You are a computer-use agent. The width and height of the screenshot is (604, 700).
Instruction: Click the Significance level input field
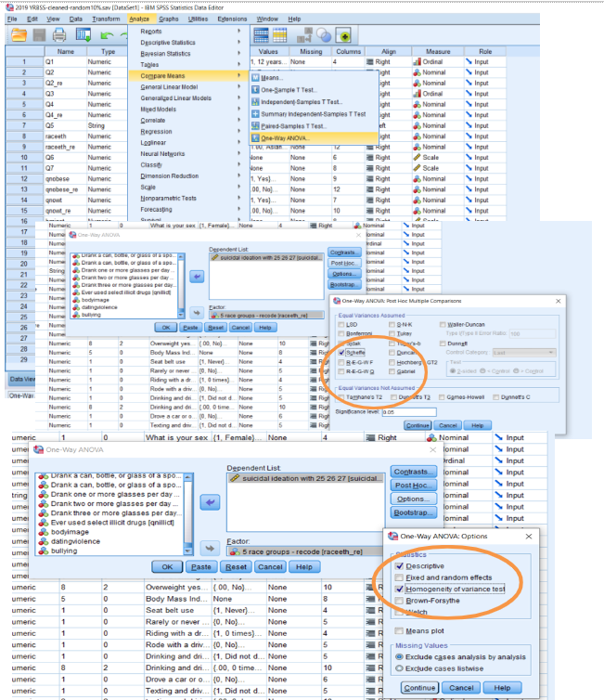[409, 412]
